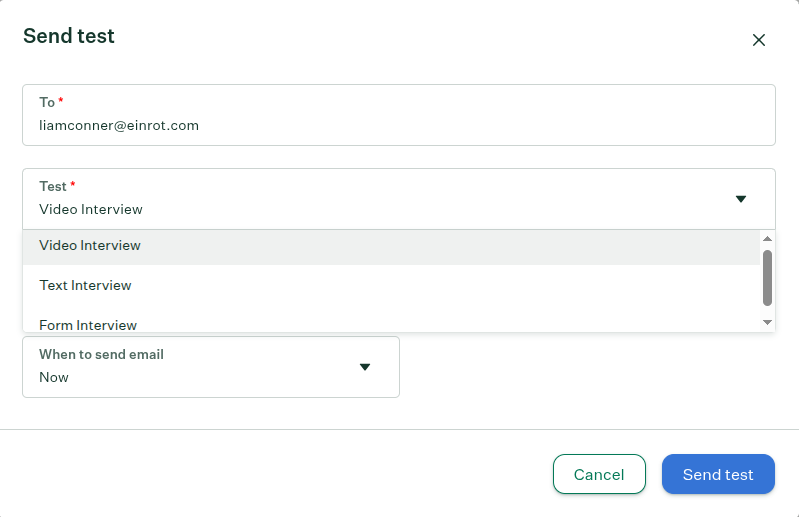
Task: Click the To field label
Action: tap(47, 102)
